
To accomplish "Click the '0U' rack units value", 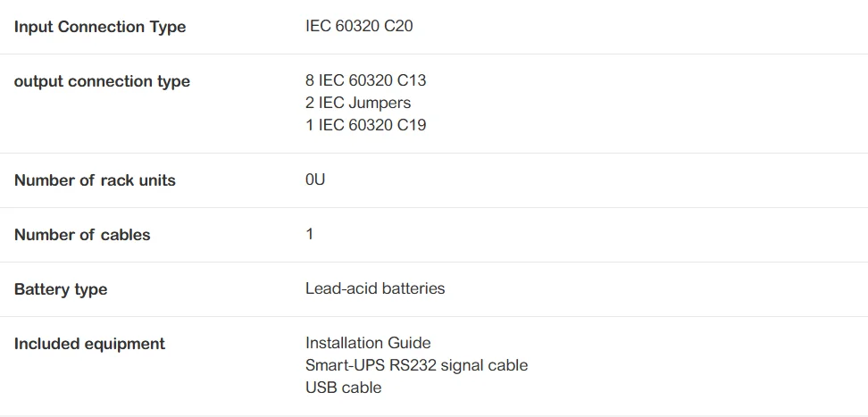I will [315, 179].
